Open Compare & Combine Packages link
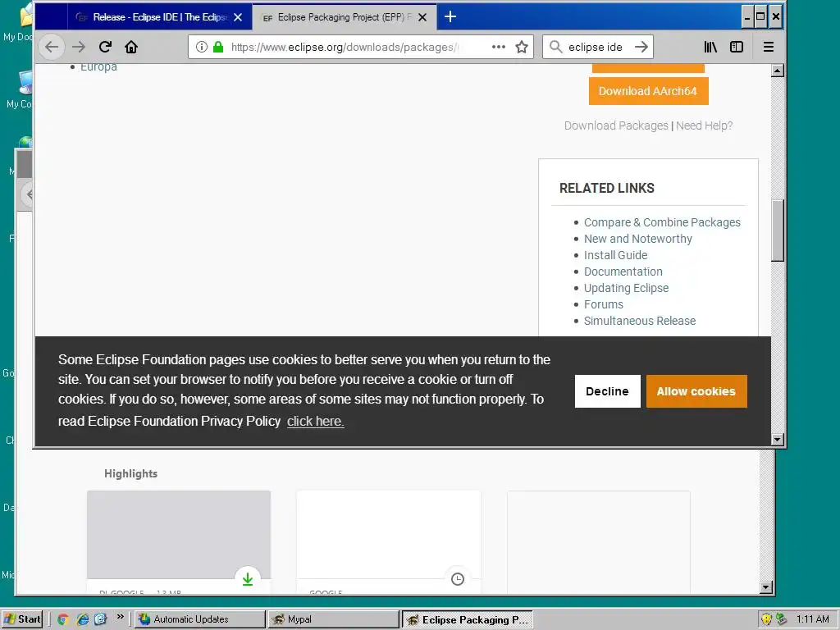 662,222
